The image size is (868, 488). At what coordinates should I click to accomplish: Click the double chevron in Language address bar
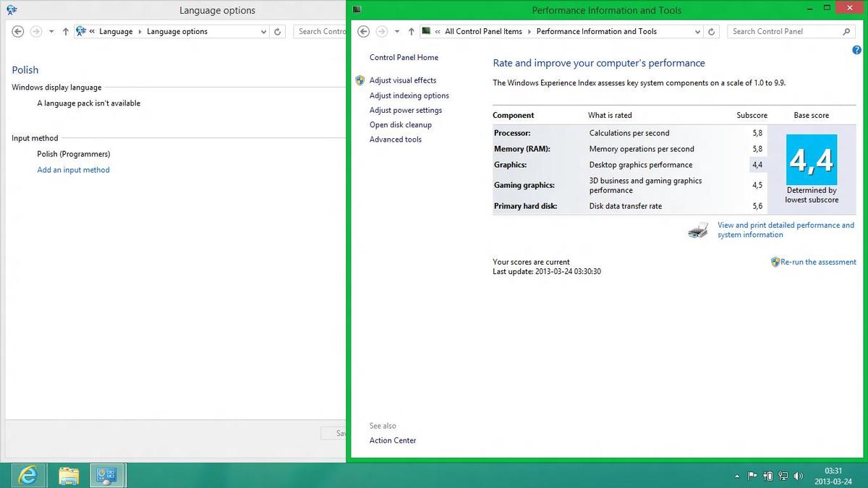92,32
